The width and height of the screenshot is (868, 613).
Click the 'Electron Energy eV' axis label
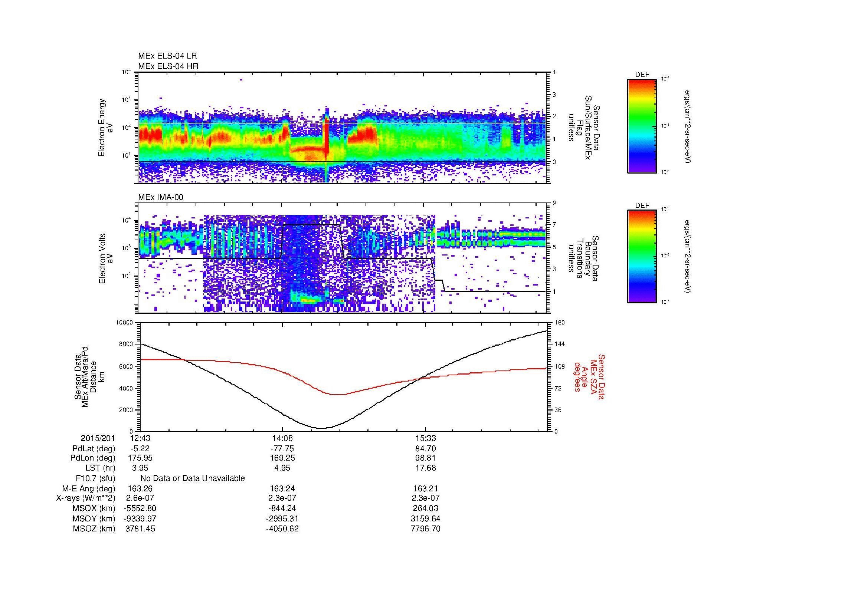point(106,128)
